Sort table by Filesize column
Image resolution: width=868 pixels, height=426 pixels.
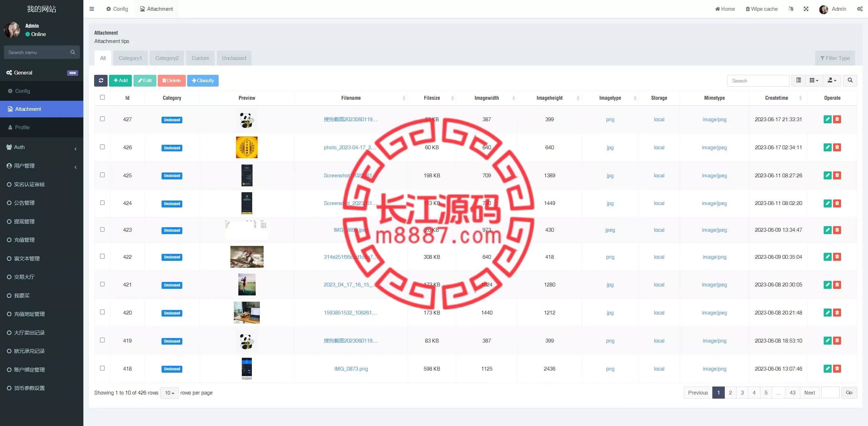tap(432, 98)
